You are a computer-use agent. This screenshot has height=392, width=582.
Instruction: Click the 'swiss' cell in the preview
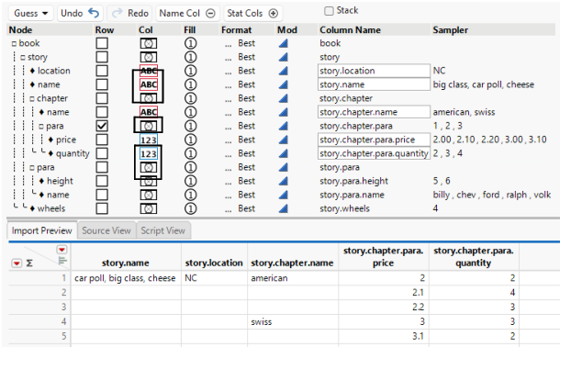(x=293, y=322)
